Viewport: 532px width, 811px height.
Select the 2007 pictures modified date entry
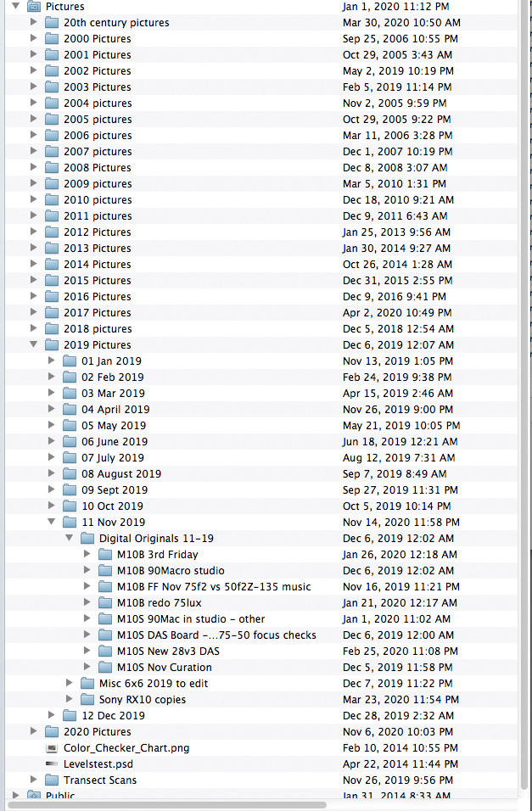click(397, 152)
